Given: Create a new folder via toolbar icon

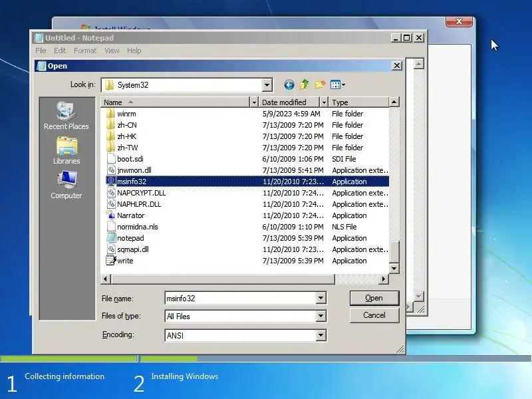Looking at the screenshot, I should 320,84.
